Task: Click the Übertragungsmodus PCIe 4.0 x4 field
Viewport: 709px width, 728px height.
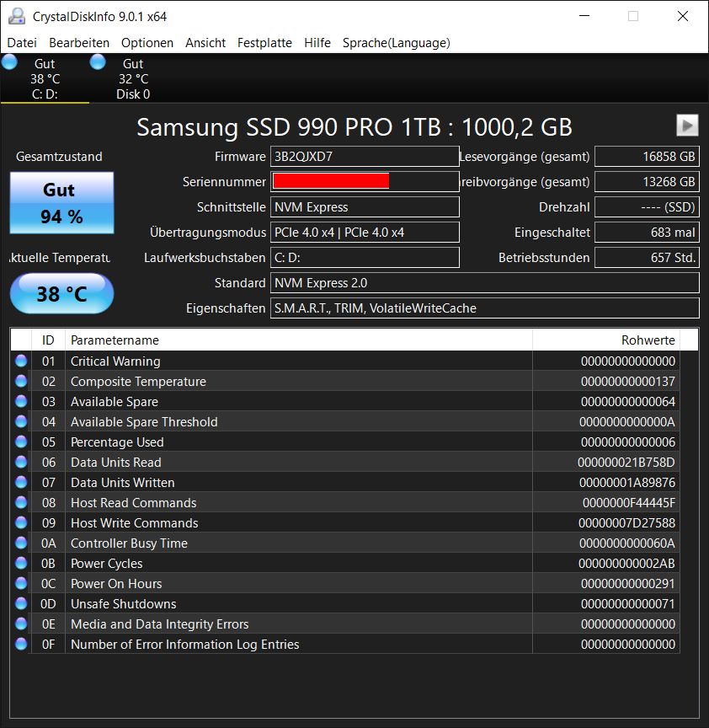Action: [365, 233]
